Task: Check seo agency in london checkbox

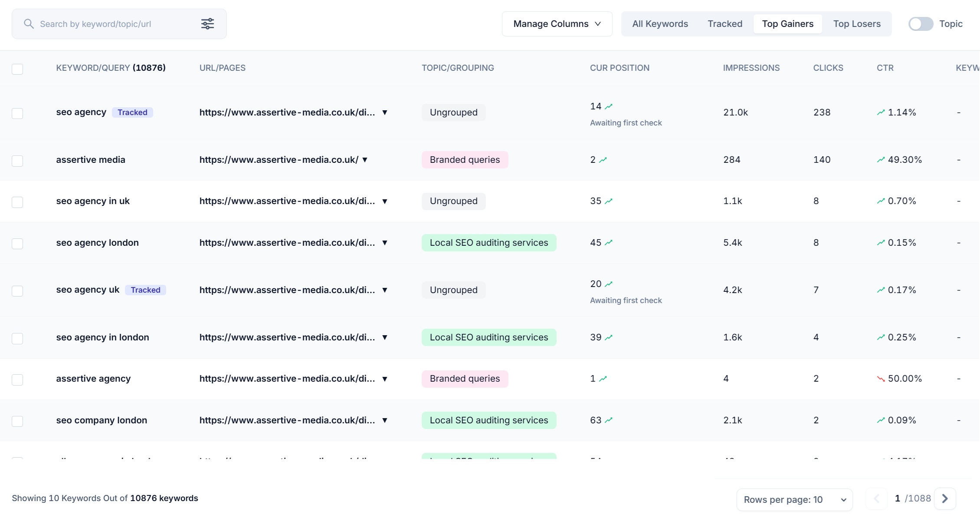Action: tap(17, 338)
